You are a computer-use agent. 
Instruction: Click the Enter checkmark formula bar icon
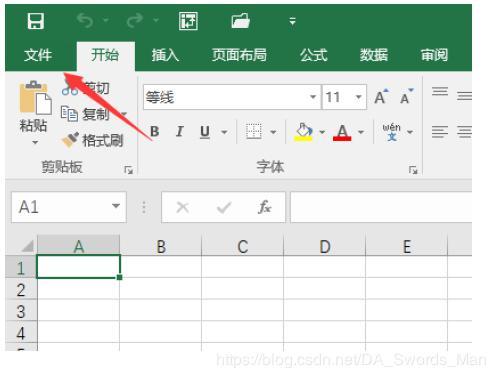[224, 208]
